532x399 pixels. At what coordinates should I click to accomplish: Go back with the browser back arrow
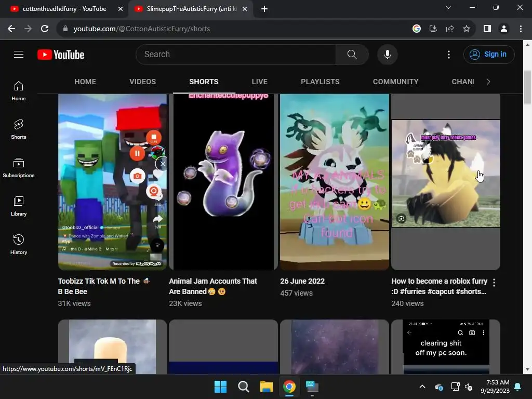11,29
